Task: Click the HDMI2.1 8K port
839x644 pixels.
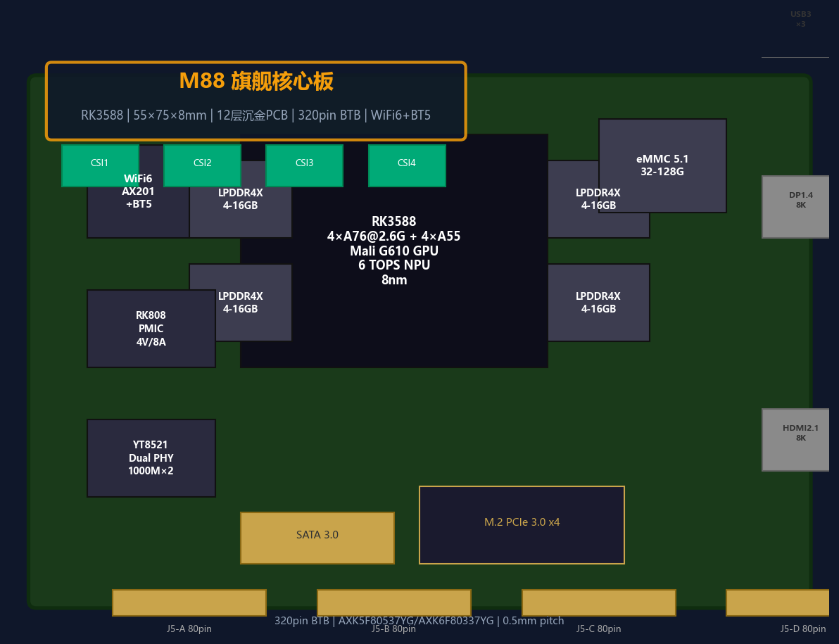Action: [795, 440]
